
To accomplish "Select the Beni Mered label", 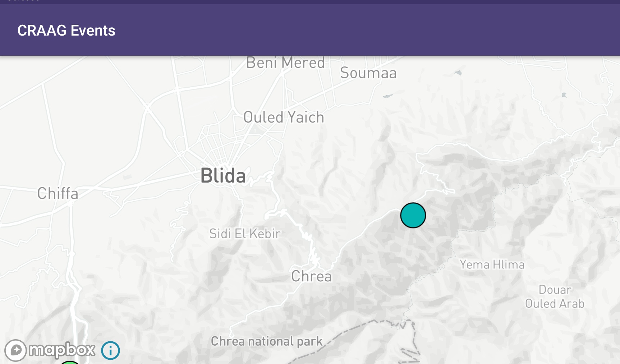I will 285,63.
